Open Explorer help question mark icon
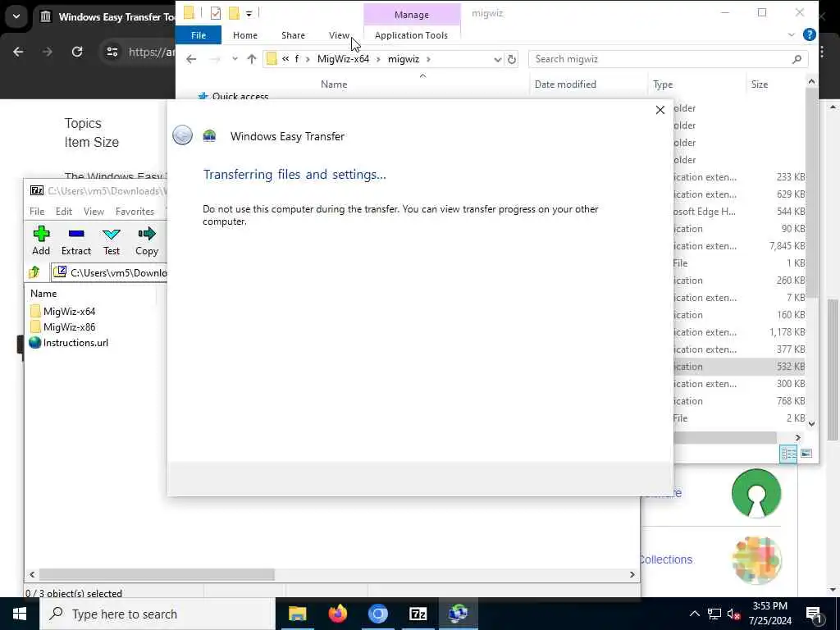 (810, 34)
